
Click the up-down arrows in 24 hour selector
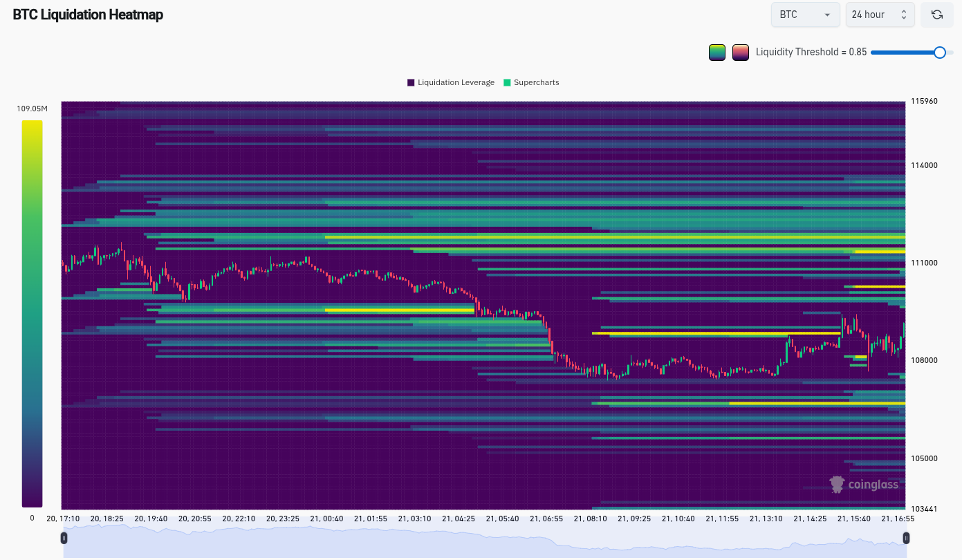(903, 15)
